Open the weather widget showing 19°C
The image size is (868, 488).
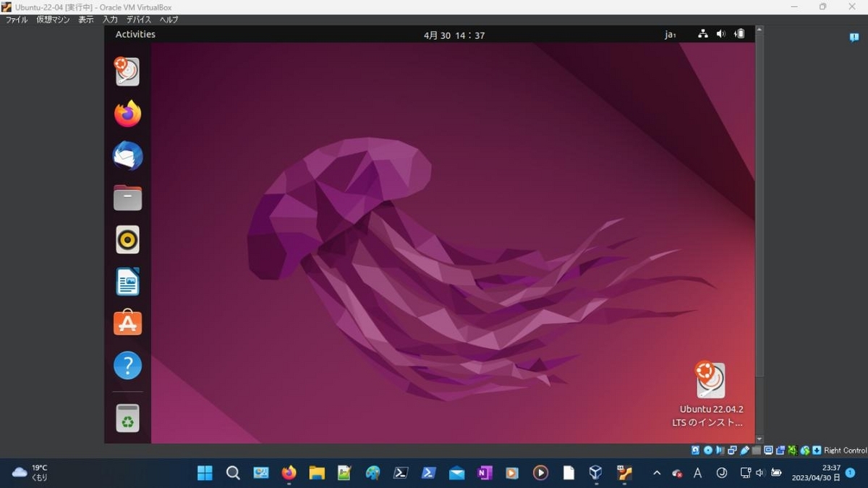click(x=30, y=473)
